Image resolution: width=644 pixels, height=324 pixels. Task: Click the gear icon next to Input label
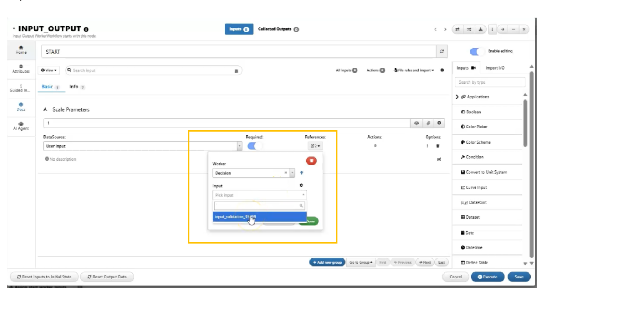click(301, 186)
